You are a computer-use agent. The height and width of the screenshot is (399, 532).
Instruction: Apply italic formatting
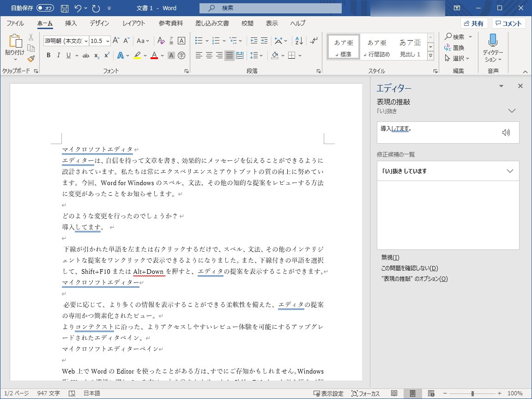pyautogui.click(x=58, y=55)
